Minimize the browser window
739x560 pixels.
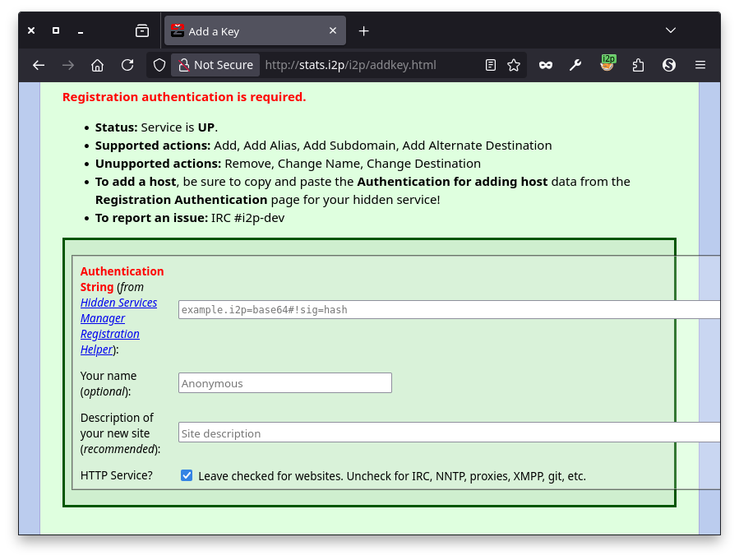tap(81, 31)
